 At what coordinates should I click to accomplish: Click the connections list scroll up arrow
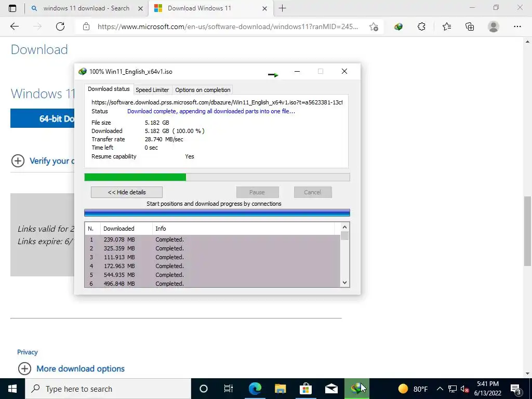point(345,228)
